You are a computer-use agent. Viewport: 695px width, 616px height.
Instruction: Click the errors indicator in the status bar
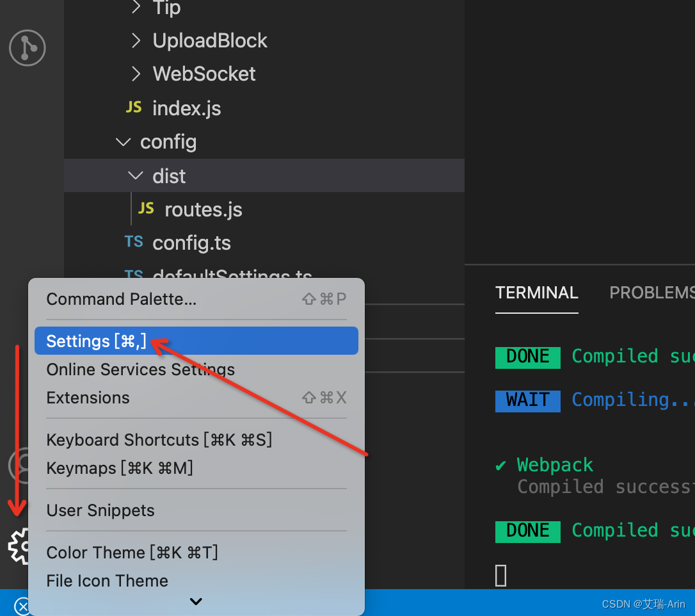(x=24, y=605)
